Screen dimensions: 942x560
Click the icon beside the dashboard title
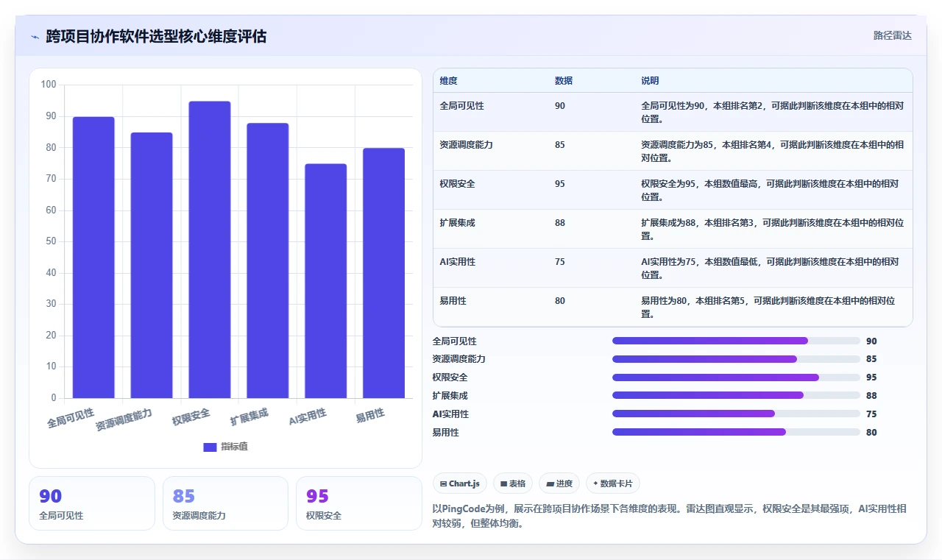[35, 36]
